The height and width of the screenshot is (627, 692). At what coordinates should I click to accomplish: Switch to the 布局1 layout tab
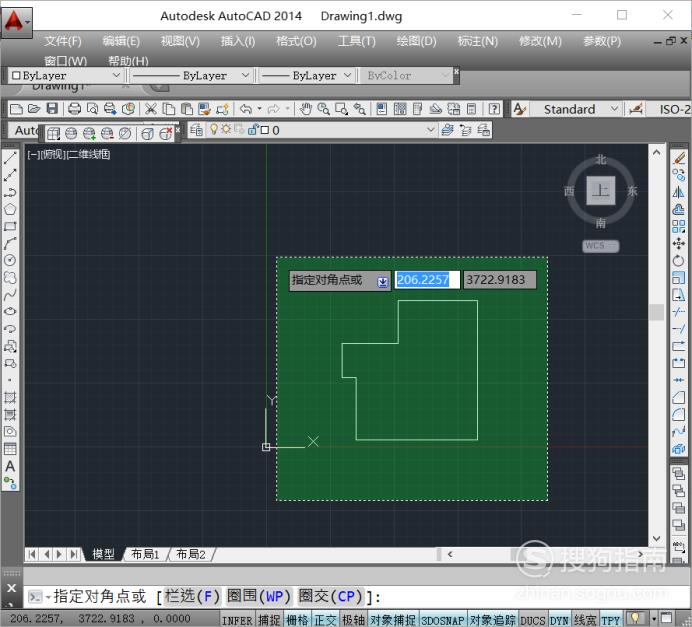point(145,554)
